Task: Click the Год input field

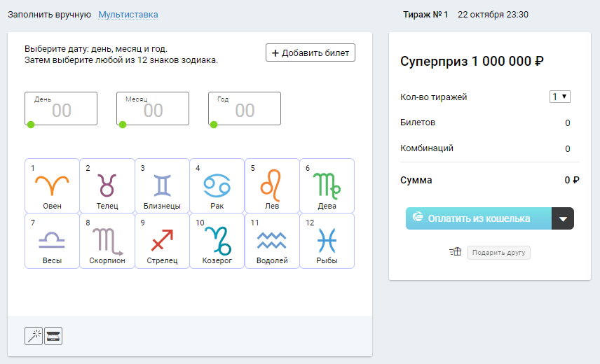Action: (x=245, y=108)
